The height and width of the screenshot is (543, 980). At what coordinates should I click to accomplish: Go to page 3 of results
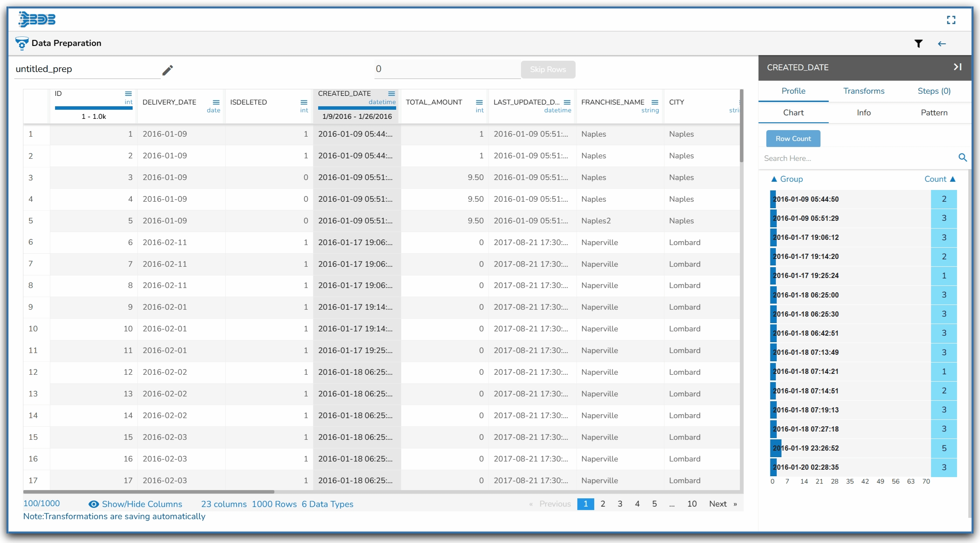[620, 504]
